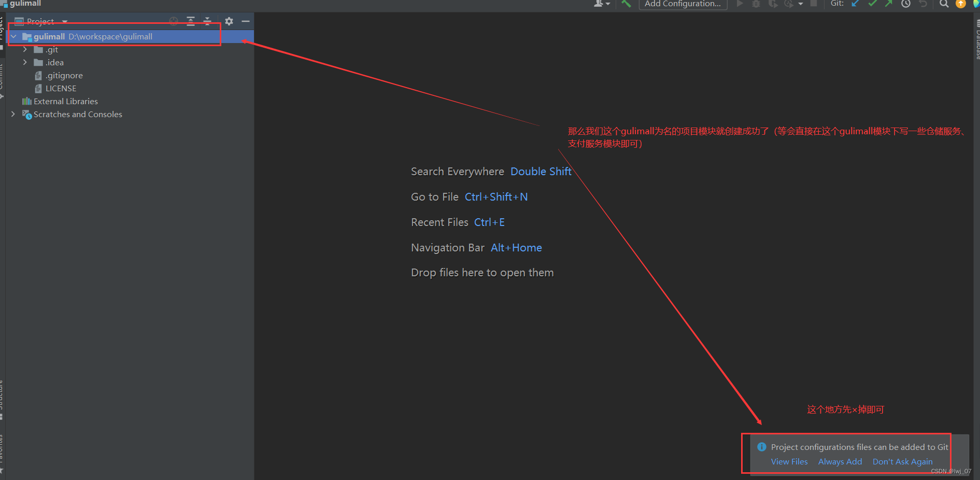Click the green Git Commit checkmark

click(873, 4)
